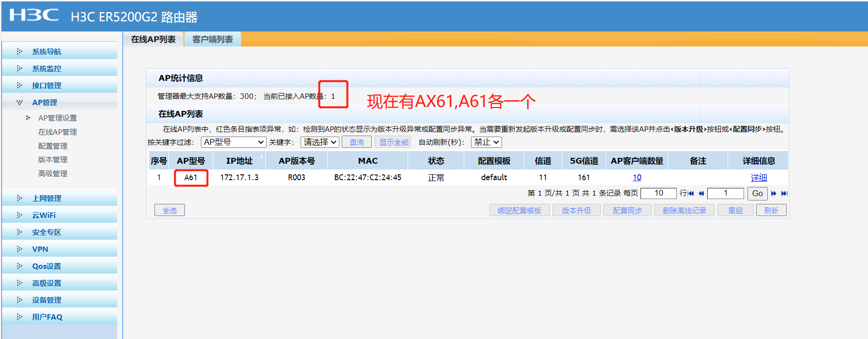This screenshot has height=339, width=868.
Task: Click arrow icon beside 用户FAQ
Action: [19, 317]
